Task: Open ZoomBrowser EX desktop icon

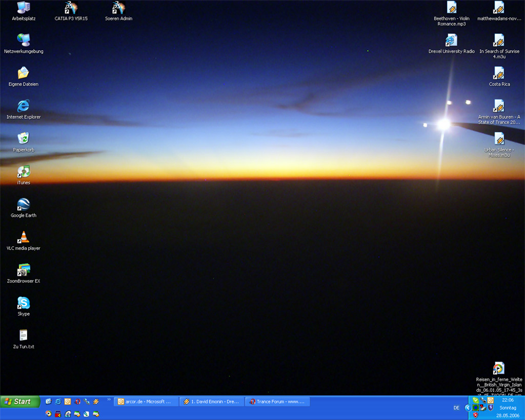Action: pos(24,270)
